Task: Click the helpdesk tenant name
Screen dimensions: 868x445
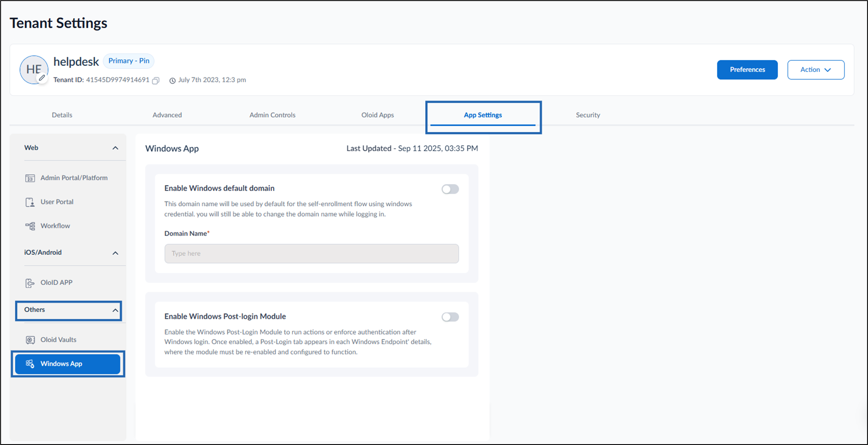Action: (x=76, y=62)
